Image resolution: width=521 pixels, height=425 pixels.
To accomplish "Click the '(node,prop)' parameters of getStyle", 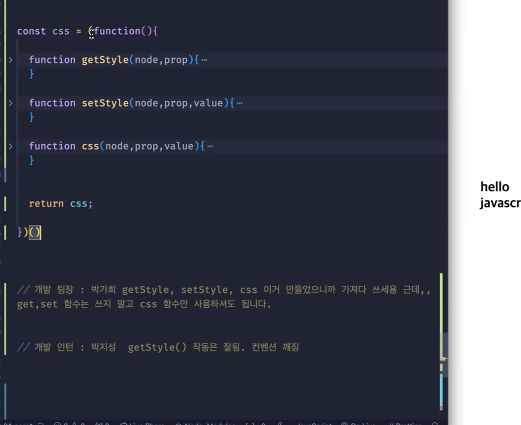I will [161, 60].
